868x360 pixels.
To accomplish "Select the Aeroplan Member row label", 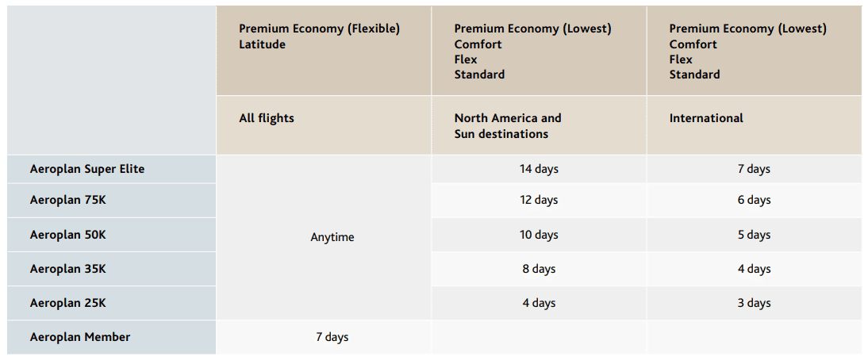I will (x=80, y=337).
